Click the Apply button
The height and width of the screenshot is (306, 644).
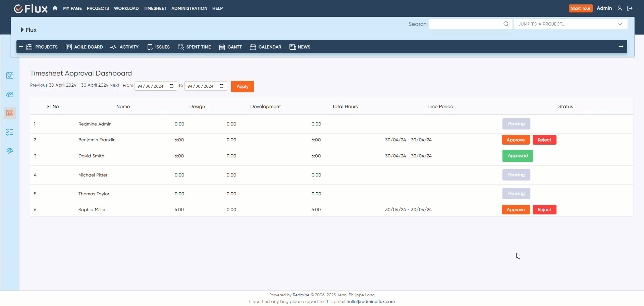click(x=242, y=86)
